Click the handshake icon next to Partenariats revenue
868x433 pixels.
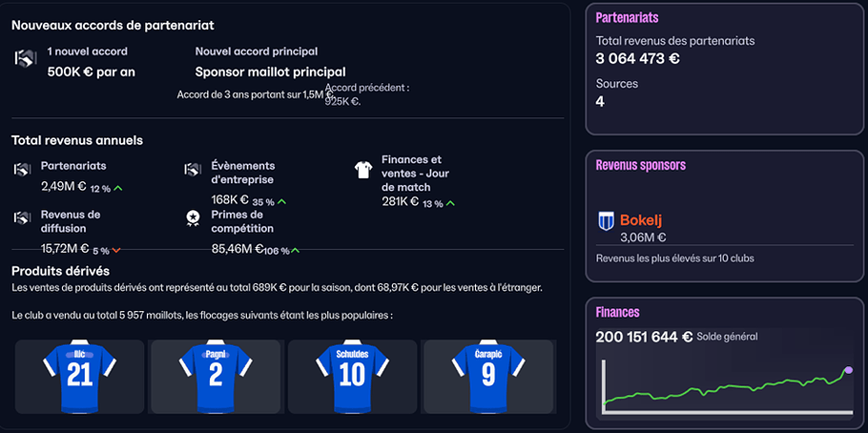22,170
